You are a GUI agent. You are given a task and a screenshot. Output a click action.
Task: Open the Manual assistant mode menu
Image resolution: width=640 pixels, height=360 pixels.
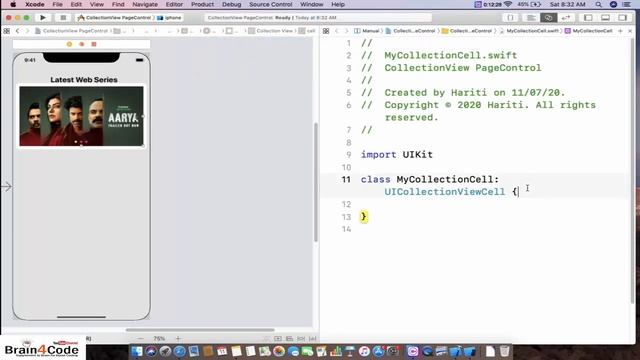pos(367,31)
